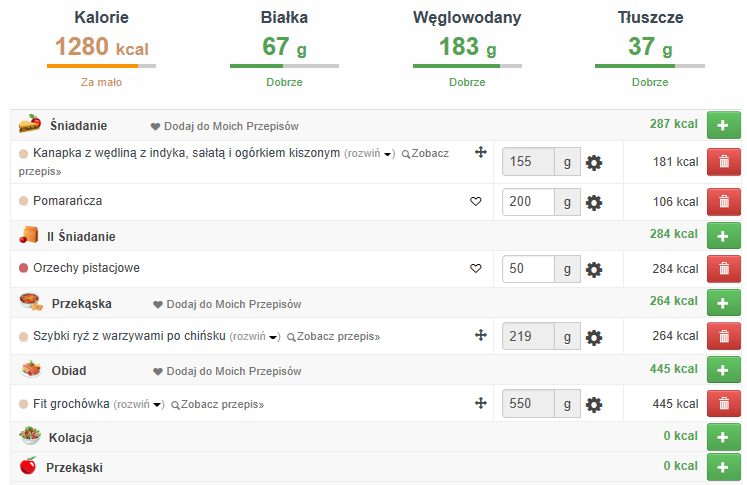Open settings gear for Orzechy pistacjowe
Viewport: 747px width, 485px height.
point(594,269)
